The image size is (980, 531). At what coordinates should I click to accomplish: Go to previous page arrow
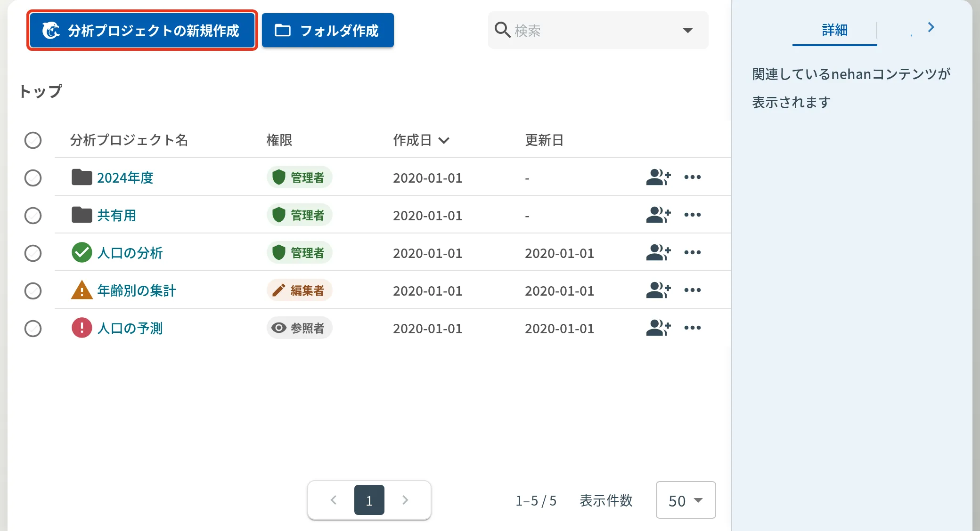pyautogui.click(x=334, y=500)
